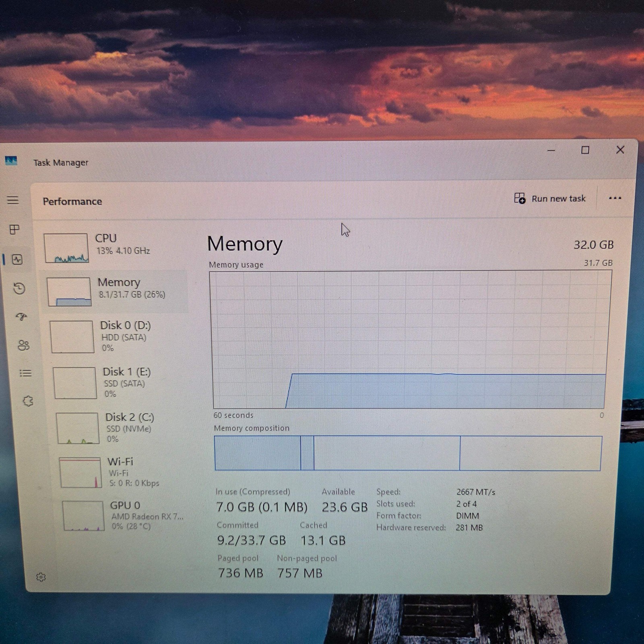Image resolution: width=644 pixels, height=644 pixels.
Task: Click the Non-paged pool 757 MB value
Action: pyautogui.click(x=300, y=573)
